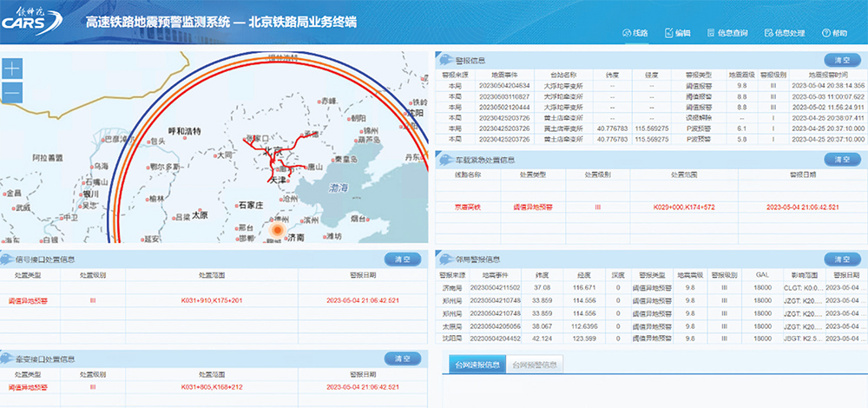This screenshot has width=868, height=408.
Task: Select the 台网速报信息 tab
Action: (474, 364)
